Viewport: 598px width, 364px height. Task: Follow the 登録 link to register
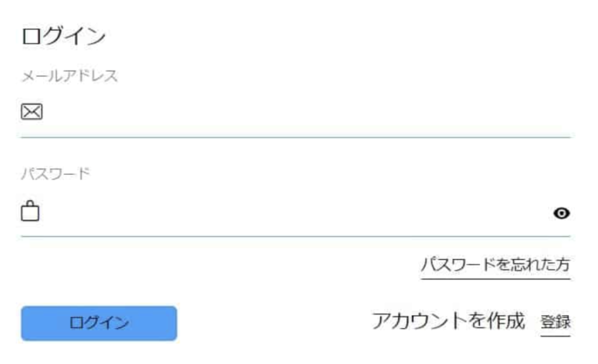pyautogui.click(x=555, y=322)
